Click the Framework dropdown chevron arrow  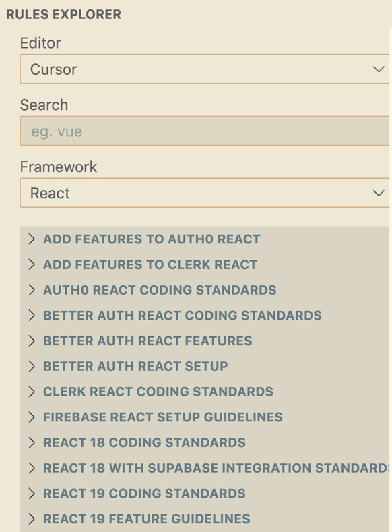click(379, 193)
